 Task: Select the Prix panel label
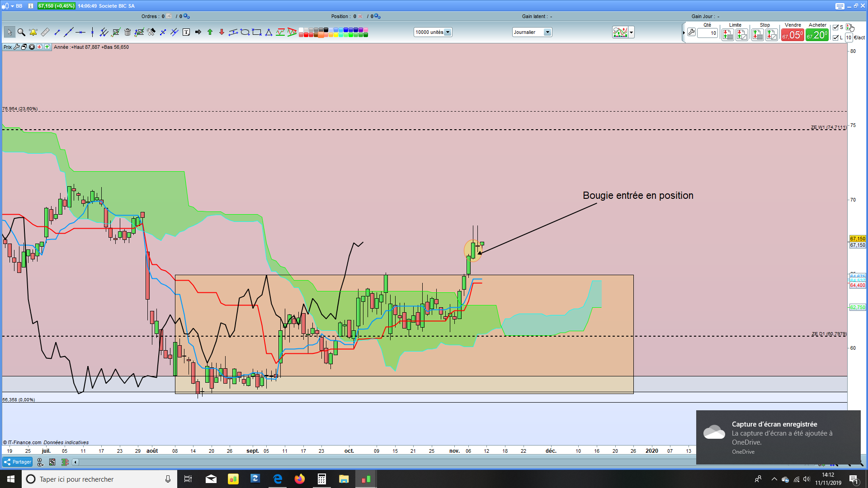(x=8, y=47)
